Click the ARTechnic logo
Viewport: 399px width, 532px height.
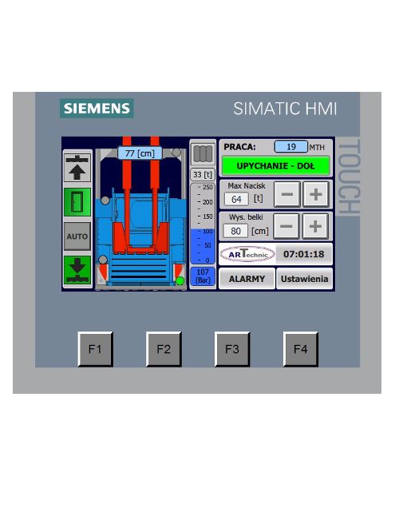tap(247, 254)
